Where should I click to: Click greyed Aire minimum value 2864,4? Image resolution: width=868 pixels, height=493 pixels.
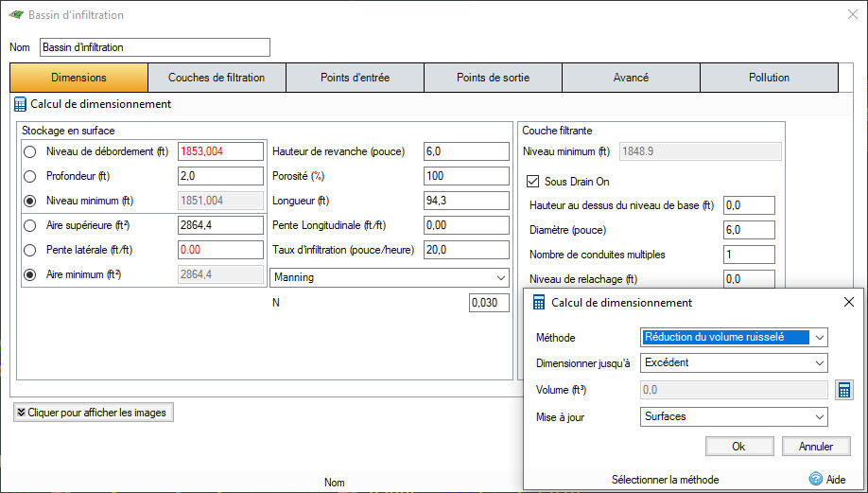click(x=220, y=274)
